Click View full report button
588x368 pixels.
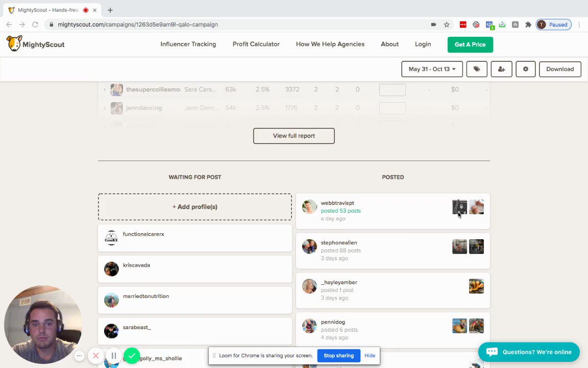[294, 136]
